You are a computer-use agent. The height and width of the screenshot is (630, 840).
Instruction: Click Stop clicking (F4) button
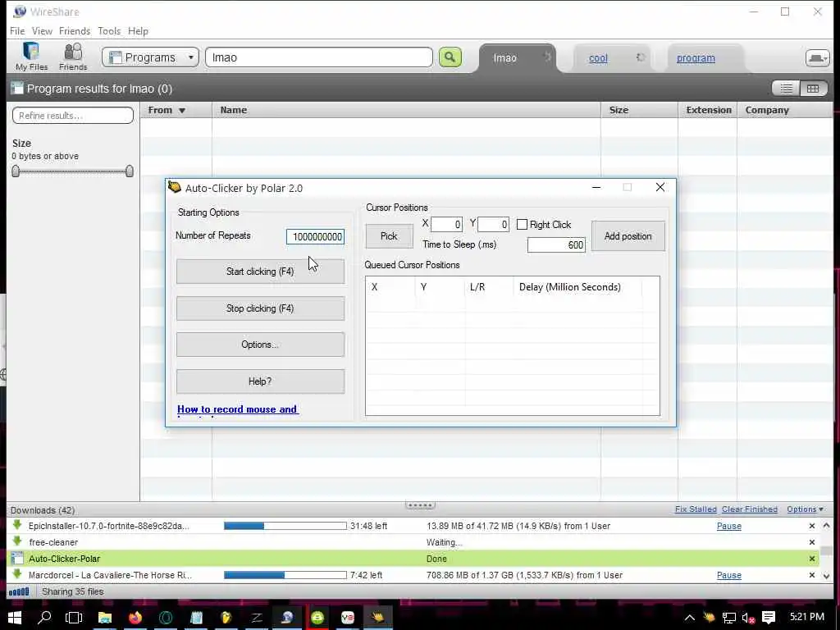coord(260,308)
